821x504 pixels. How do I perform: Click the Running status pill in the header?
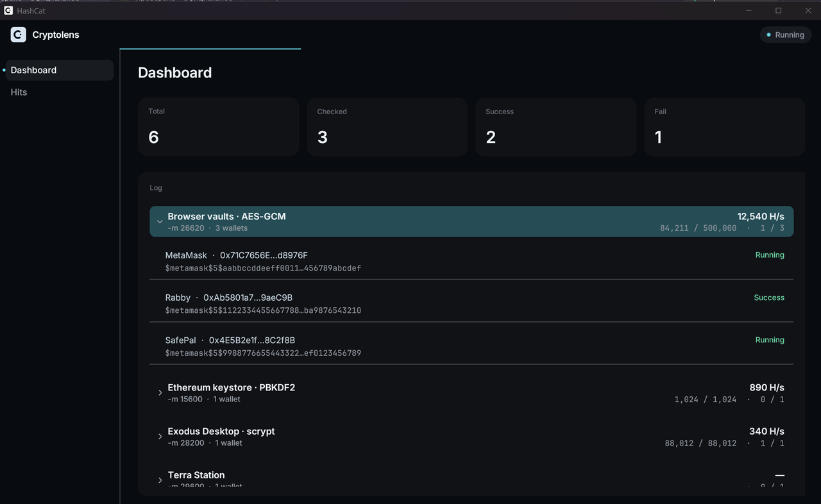coord(786,35)
